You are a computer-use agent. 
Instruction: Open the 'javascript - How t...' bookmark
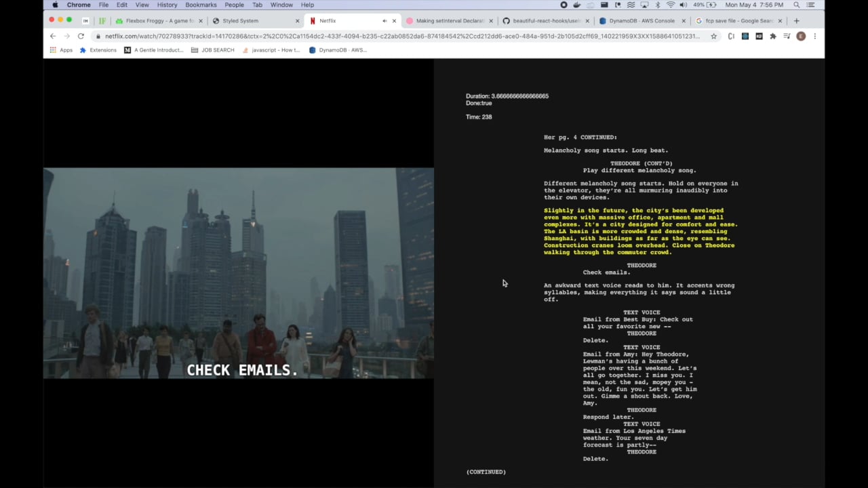pos(271,50)
